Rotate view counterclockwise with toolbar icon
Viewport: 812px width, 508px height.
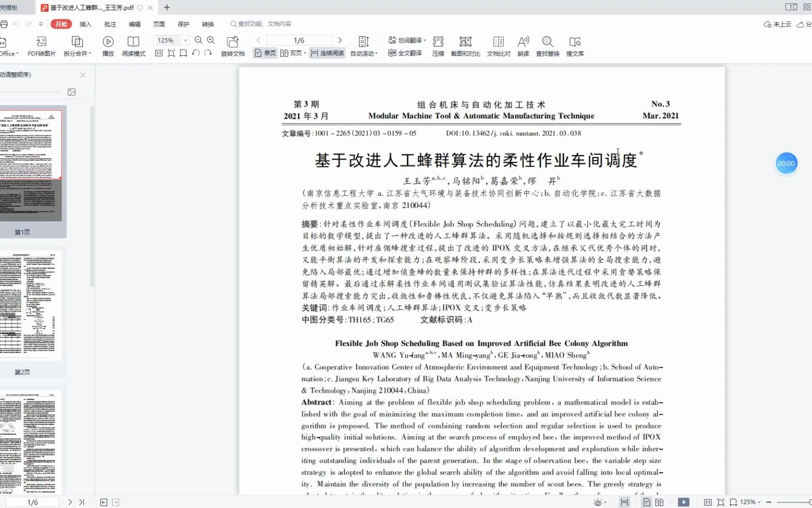tap(195, 53)
